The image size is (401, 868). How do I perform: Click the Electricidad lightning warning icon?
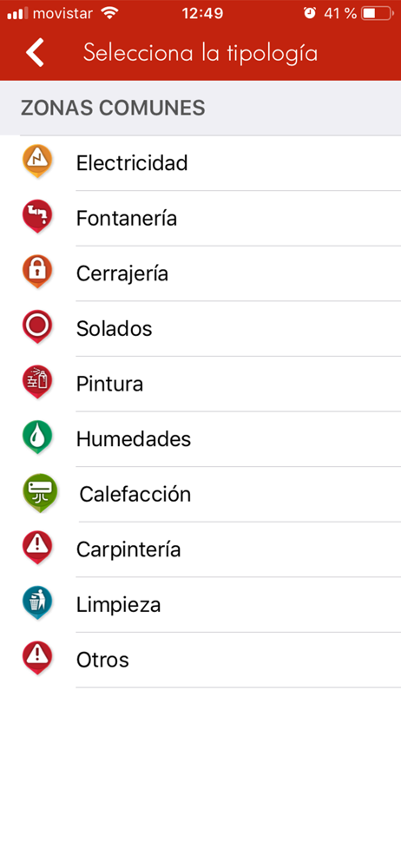tap(37, 161)
